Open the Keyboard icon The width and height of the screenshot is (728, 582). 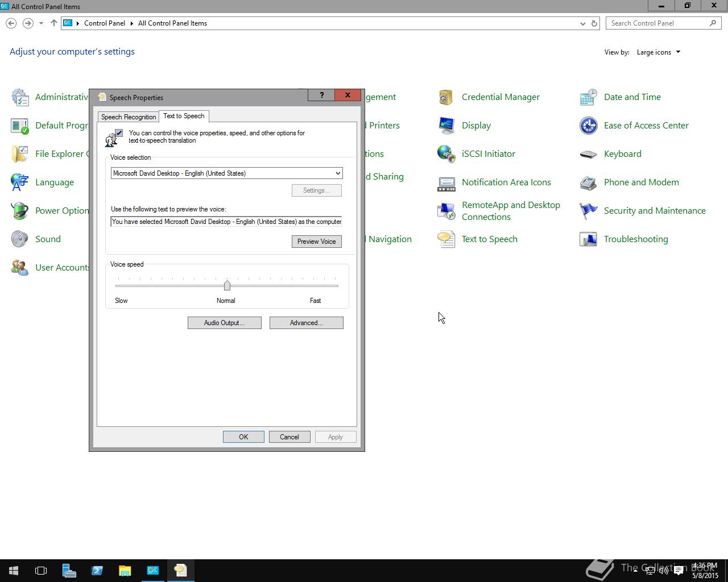pos(589,154)
